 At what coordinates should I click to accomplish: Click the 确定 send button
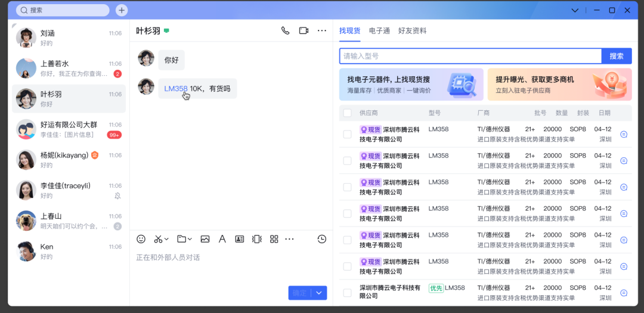(300, 293)
